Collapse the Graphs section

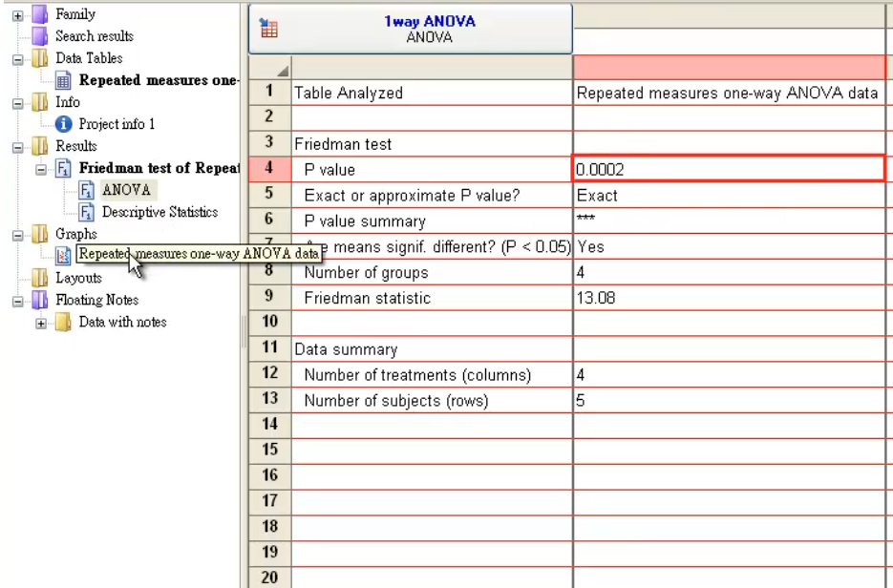(x=17, y=235)
